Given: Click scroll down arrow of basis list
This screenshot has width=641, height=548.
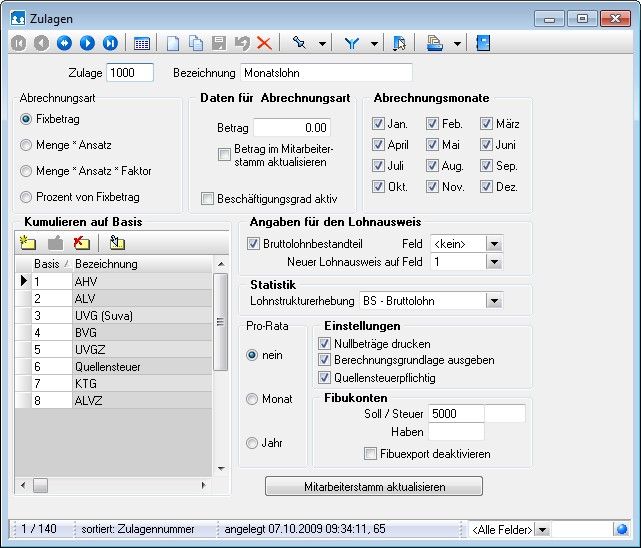Looking at the screenshot, I should coord(221,468).
